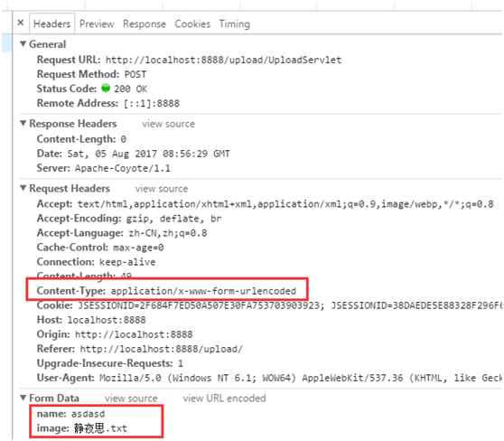Collapse the General section triangle
The width and height of the screenshot is (504, 441).
(x=23, y=43)
